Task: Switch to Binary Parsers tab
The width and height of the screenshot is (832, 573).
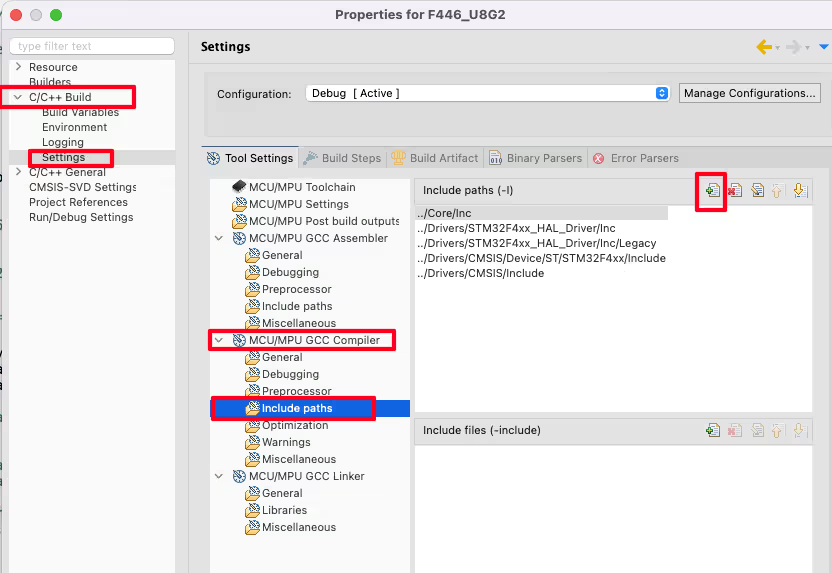Action: pyautogui.click(x=535, y=158)
